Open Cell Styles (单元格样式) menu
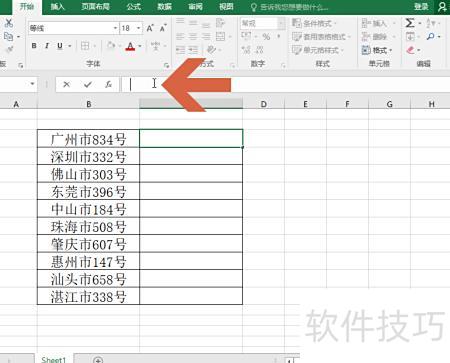Viewport: 450px width, 363px height. (x=318, y=50)
